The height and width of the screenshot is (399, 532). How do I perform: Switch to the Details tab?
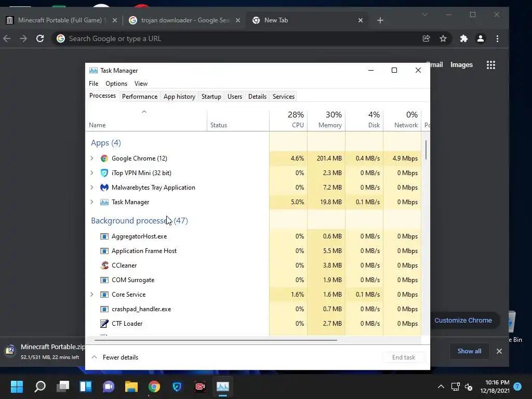point(257,97)
